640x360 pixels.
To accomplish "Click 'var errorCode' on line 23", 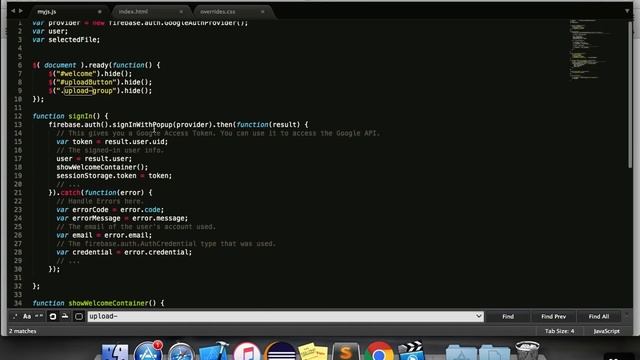I will [x=82, y=209].
